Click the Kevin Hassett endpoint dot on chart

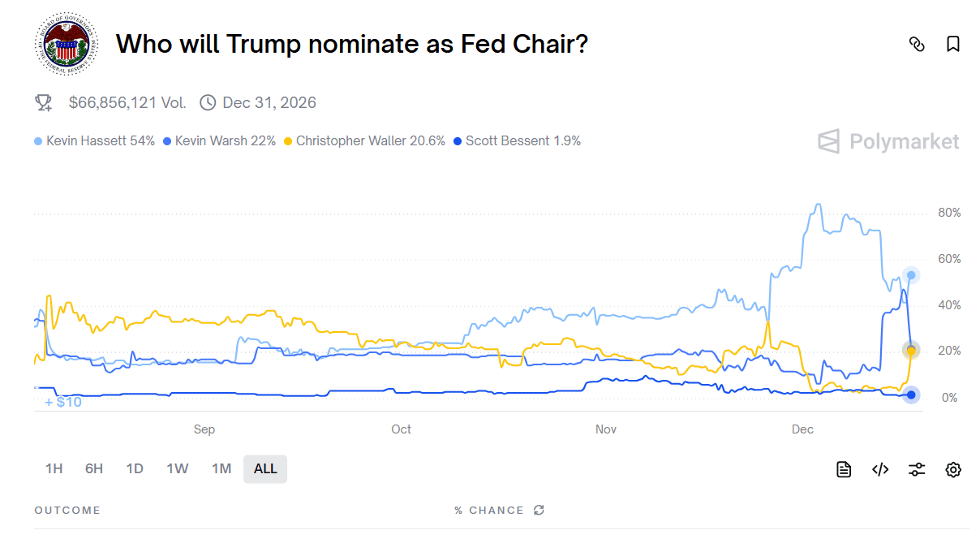(911, 275)
